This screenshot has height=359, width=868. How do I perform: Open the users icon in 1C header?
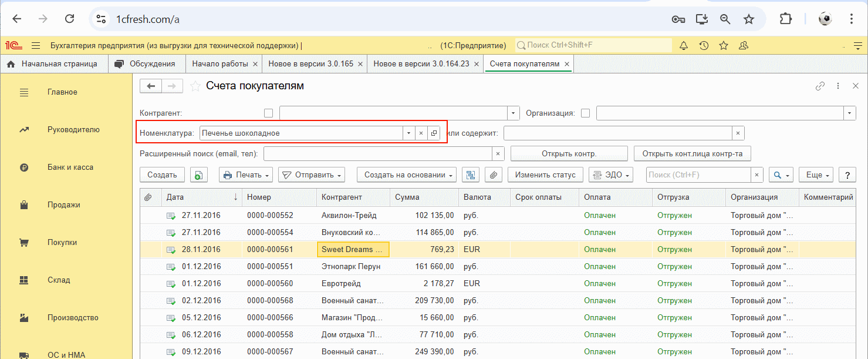[x=744, y=45]
